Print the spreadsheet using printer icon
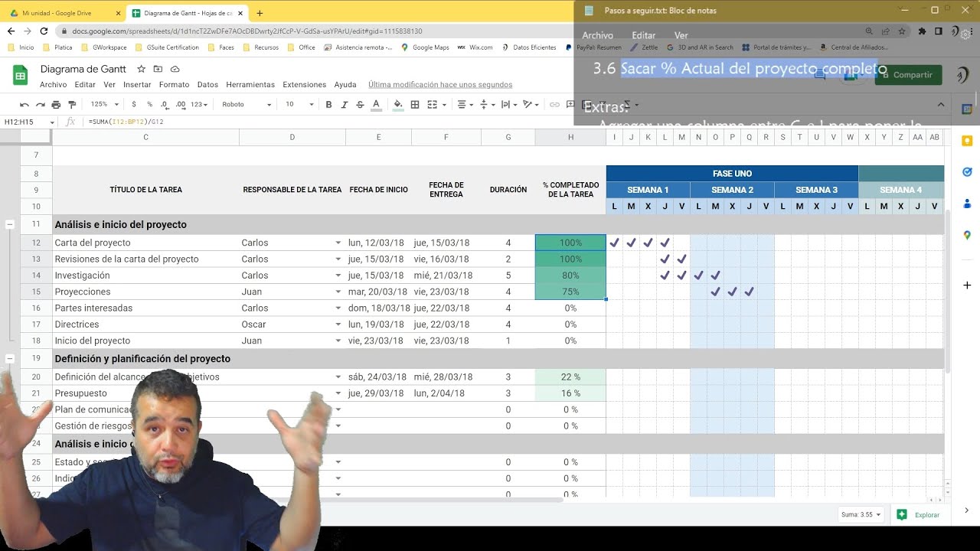This screenshot has height=551, width=980. point(57,105)
